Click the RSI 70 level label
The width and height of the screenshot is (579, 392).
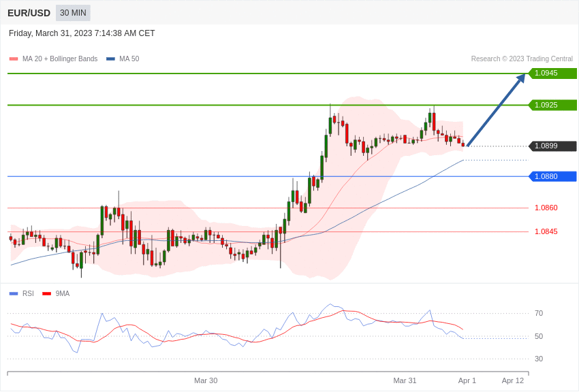point(539,313)
